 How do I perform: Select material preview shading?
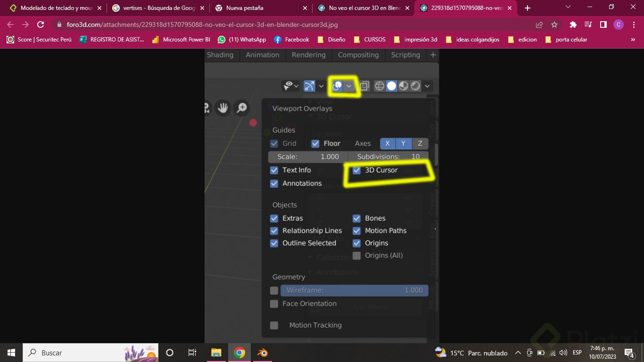(404, 86)
